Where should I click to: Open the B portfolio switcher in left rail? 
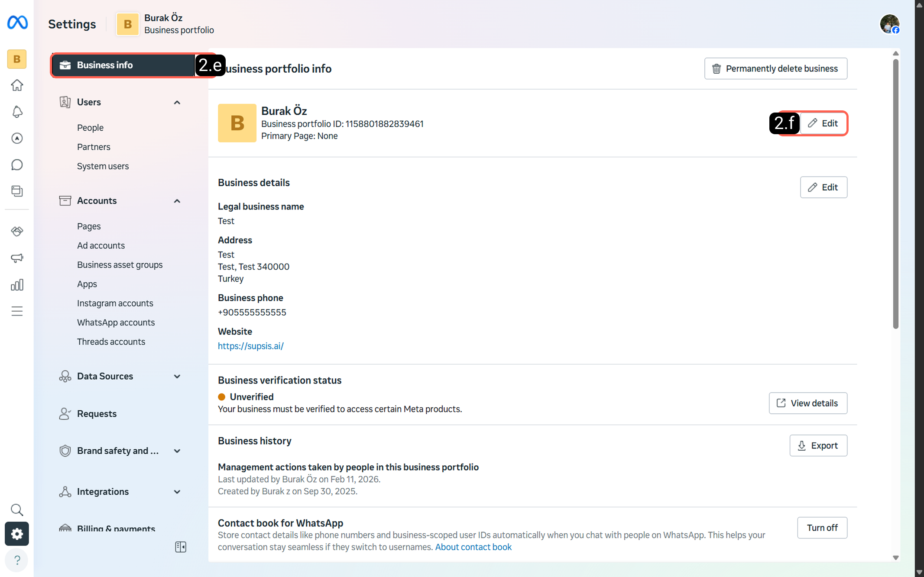(17, 59)
